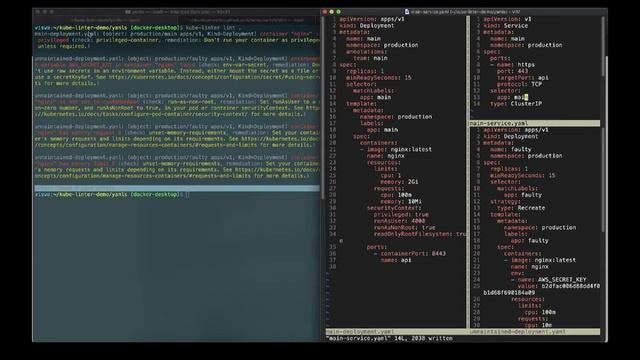Image resolution: width=640 pixels, height=360 pixels.
Task: Select the left tab in the terminal window
Action: (x=106, y=20)
